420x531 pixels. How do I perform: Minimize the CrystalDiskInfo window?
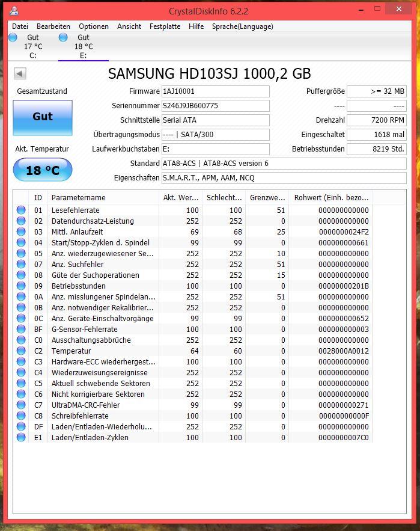(x=361, y=10)
